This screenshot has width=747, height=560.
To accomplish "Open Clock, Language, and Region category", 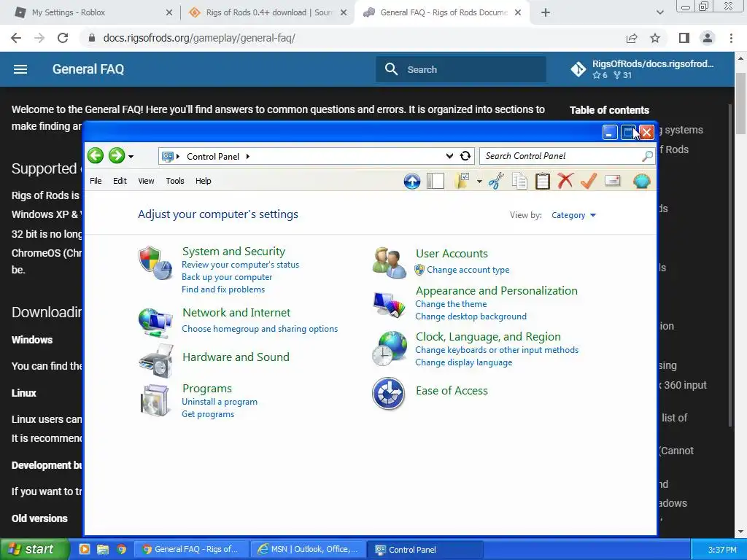I will 488,337.
